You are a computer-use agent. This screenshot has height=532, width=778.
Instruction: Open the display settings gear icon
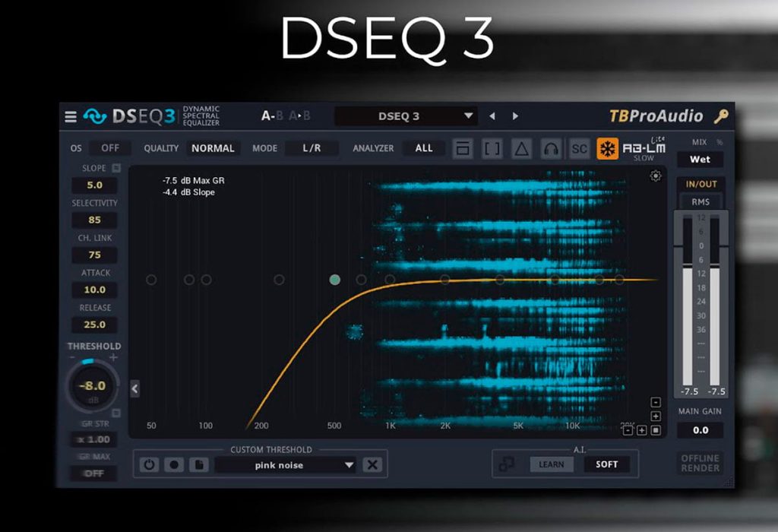tap(656, 176)
